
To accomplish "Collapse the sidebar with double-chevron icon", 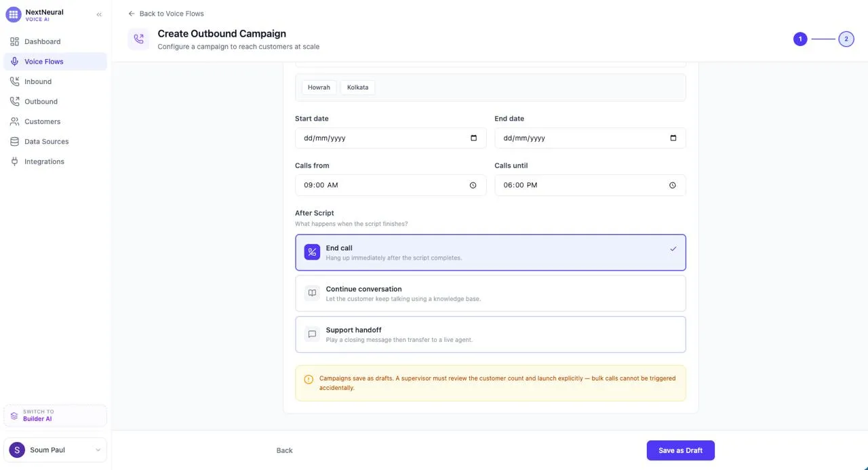I will pyautogui.click(x=99, y=14).
